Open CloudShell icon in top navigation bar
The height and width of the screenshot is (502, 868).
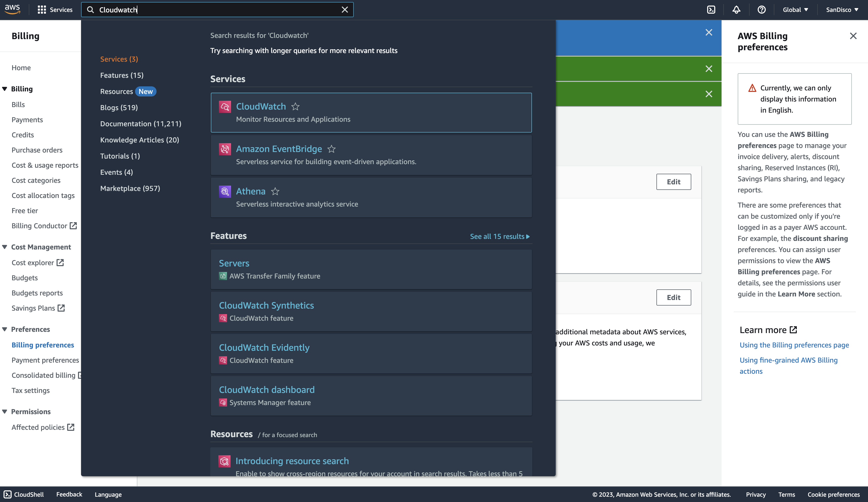click(711, 10)
